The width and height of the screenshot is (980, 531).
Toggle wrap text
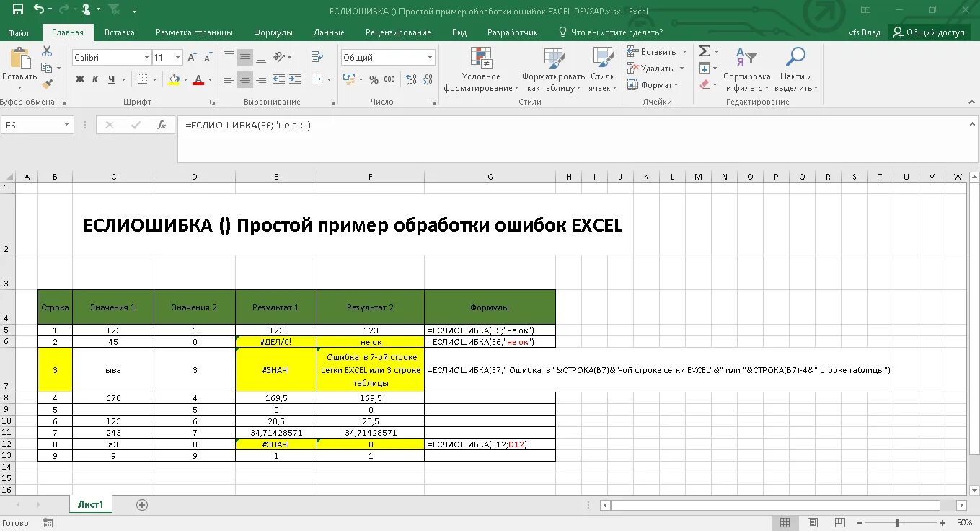click(x=317, y=58)
